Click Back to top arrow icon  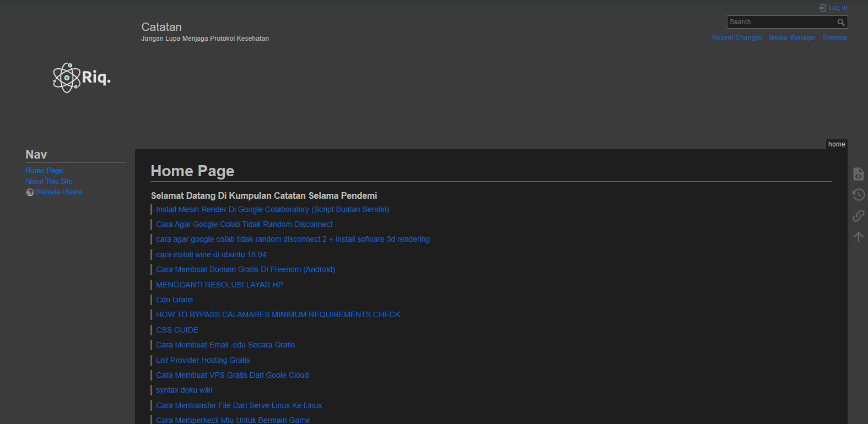pyautogui.click(x=858, y=237)
